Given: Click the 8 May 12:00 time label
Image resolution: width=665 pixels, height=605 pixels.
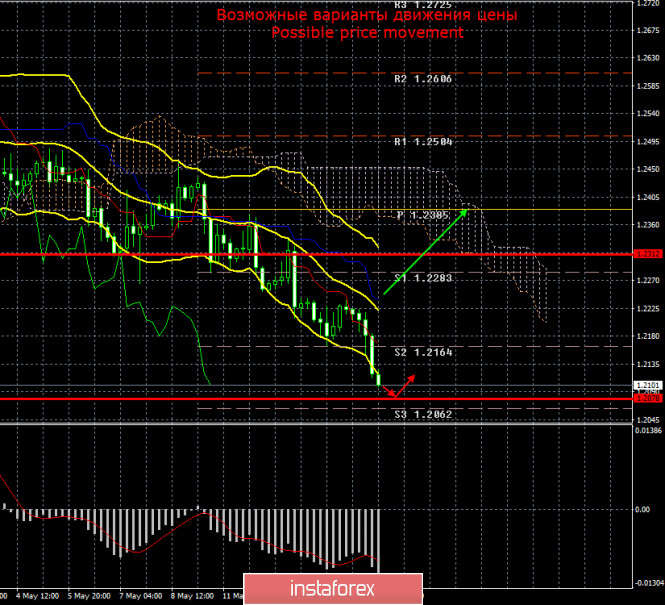Looking at the screenshot, I should click(x=194, y=594).
